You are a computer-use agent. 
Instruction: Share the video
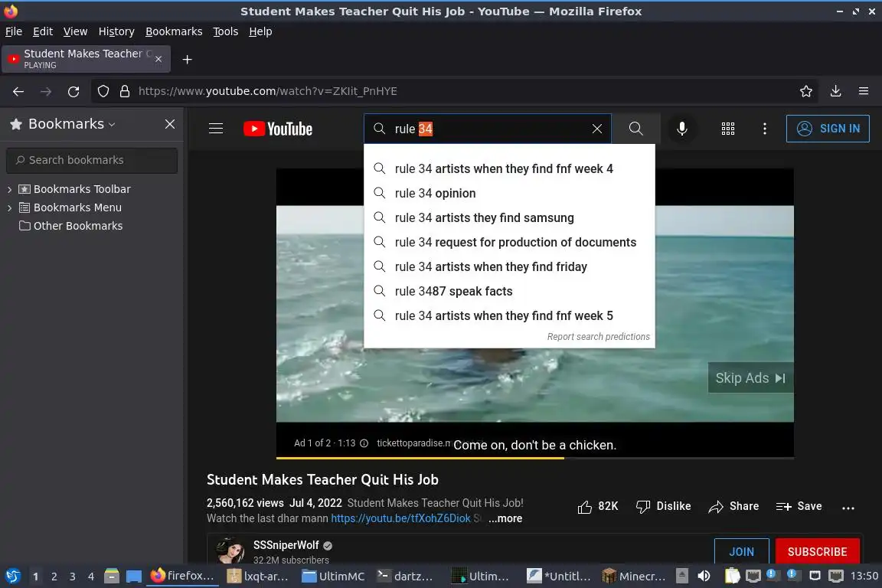point(733,506)
